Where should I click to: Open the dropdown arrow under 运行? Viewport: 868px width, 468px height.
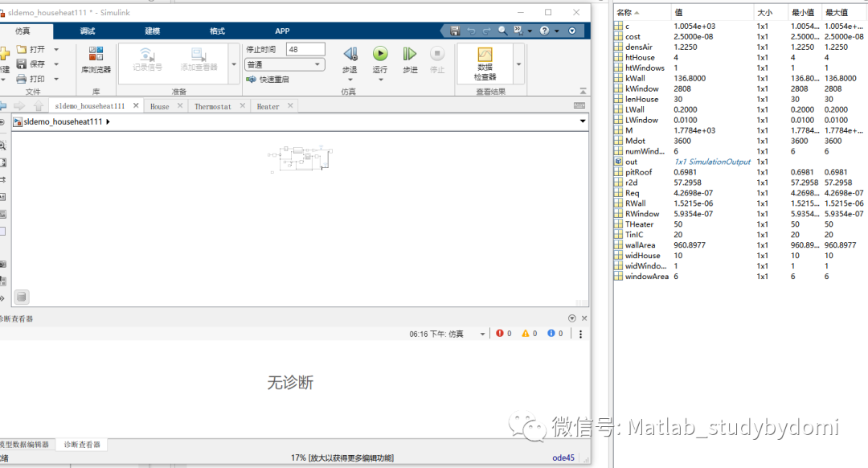[380, 80]
